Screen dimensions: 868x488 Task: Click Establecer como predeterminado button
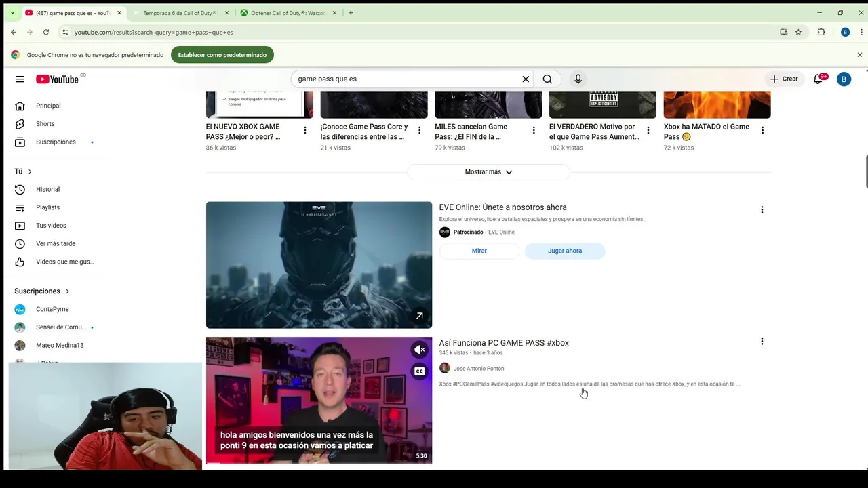click(222, 55)
